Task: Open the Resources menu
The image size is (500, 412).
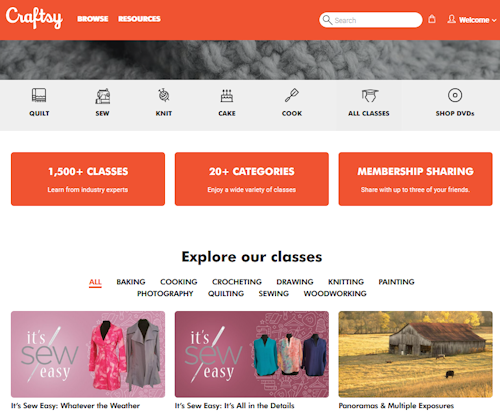Action: click(x=139, y=19)
